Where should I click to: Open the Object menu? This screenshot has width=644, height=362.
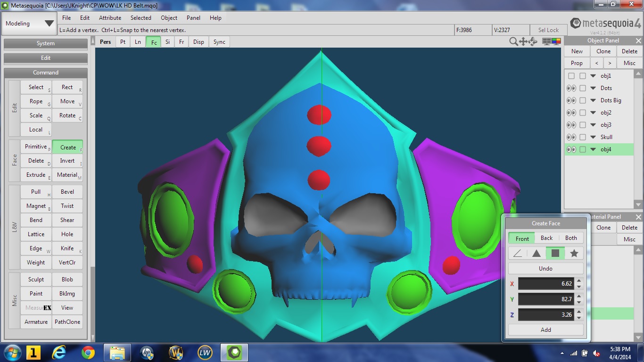169,17
